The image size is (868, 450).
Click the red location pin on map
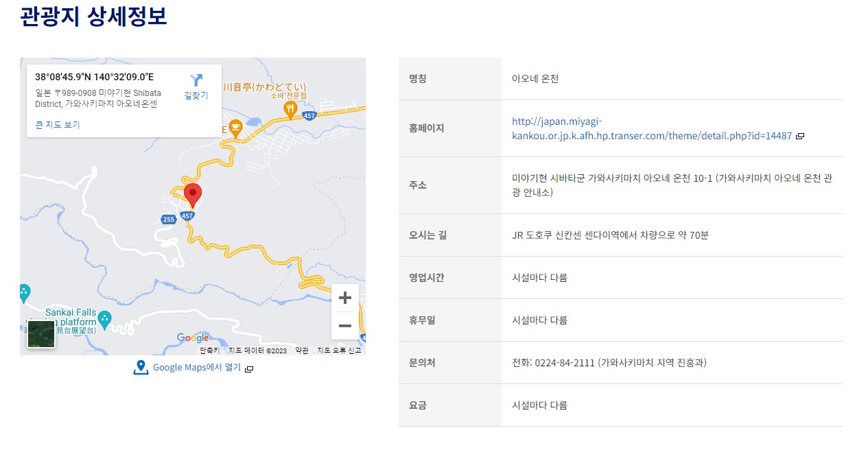[x=193, y=196]
